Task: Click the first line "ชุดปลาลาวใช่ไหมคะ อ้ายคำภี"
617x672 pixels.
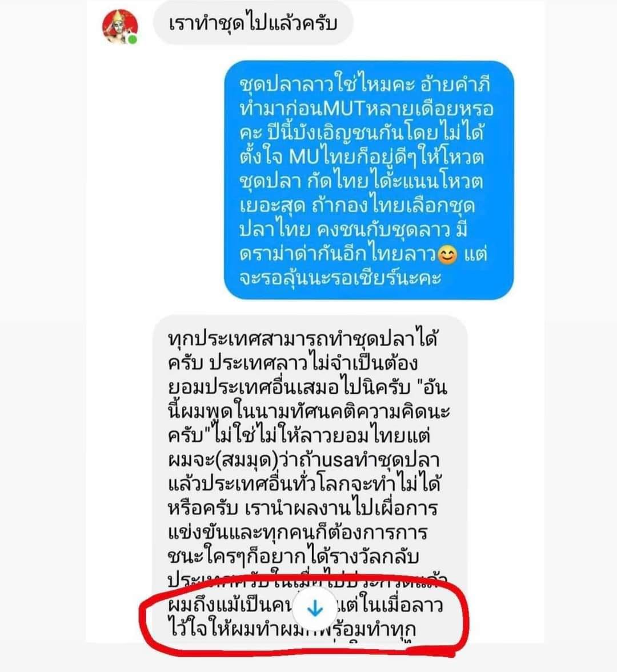Action: pos(364,85)
